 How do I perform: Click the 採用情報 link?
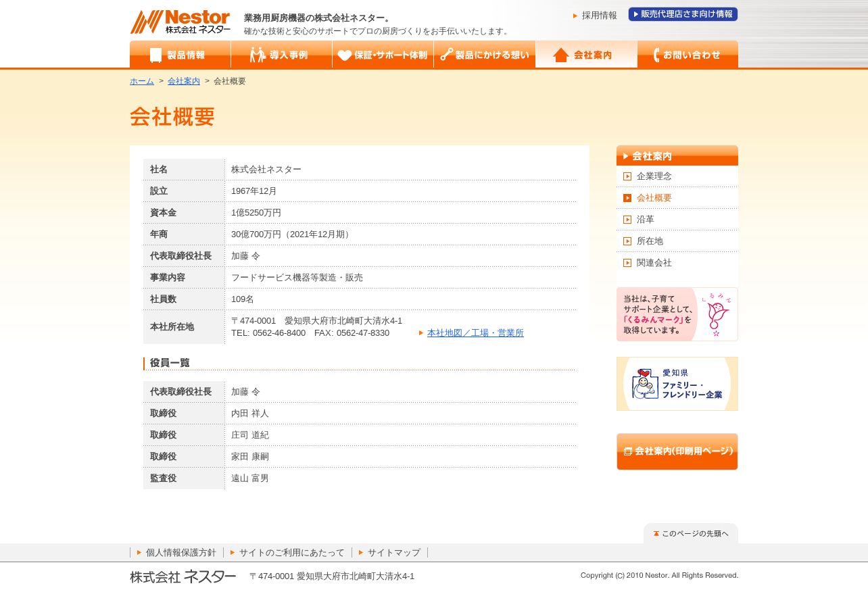coord(599,16)
